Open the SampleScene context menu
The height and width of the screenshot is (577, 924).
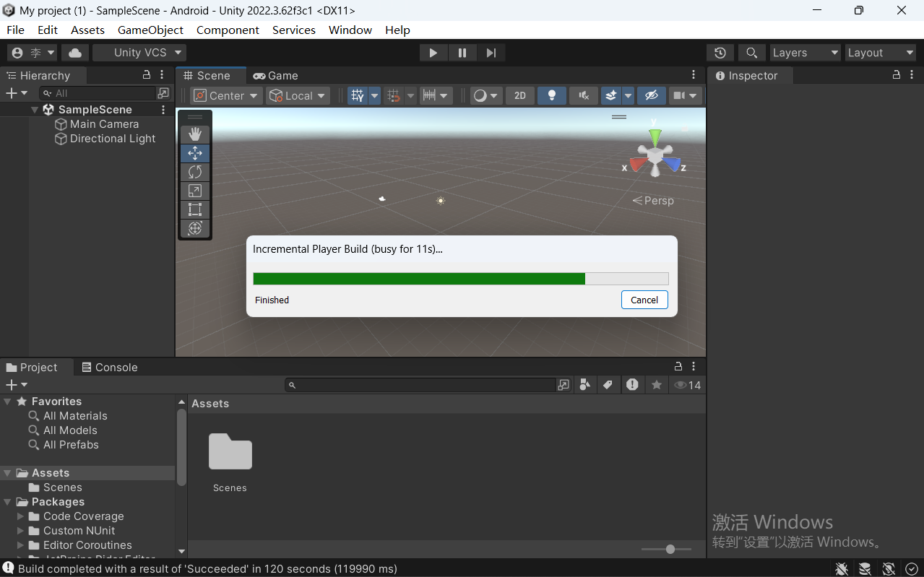pos(163,110)
